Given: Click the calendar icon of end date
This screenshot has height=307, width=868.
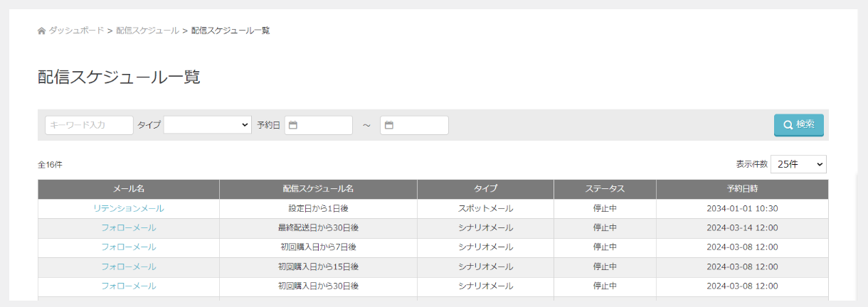Looking at the screenshot, I should point(388,125).
